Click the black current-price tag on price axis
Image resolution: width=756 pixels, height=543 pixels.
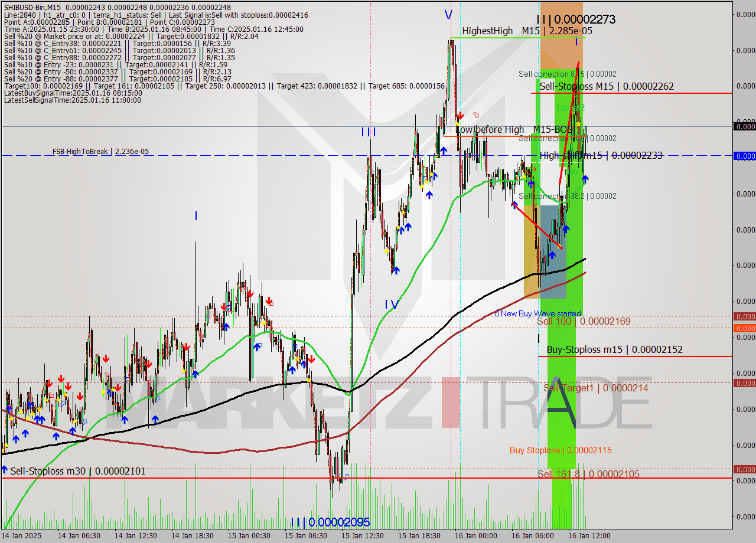click(x=744, y=126)
